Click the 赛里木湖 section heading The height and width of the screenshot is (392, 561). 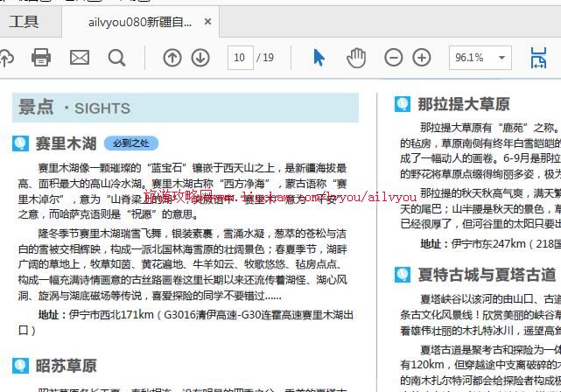click(66, 143)
